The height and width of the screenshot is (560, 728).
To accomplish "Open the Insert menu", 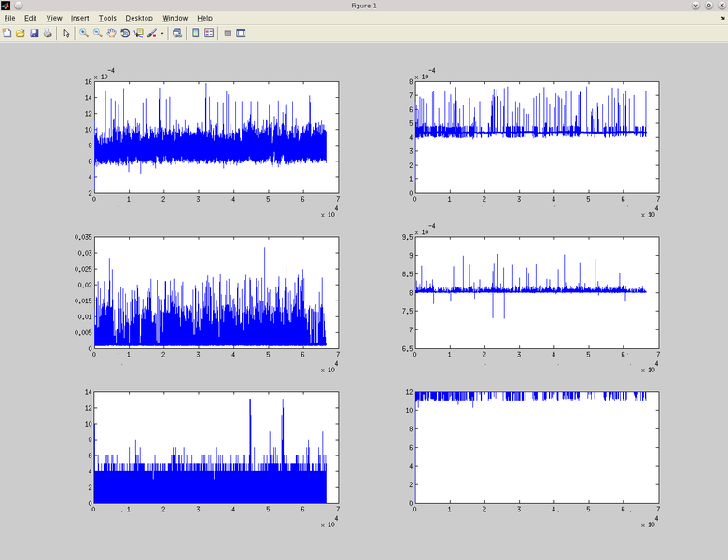I will click(x=79, y=18).
